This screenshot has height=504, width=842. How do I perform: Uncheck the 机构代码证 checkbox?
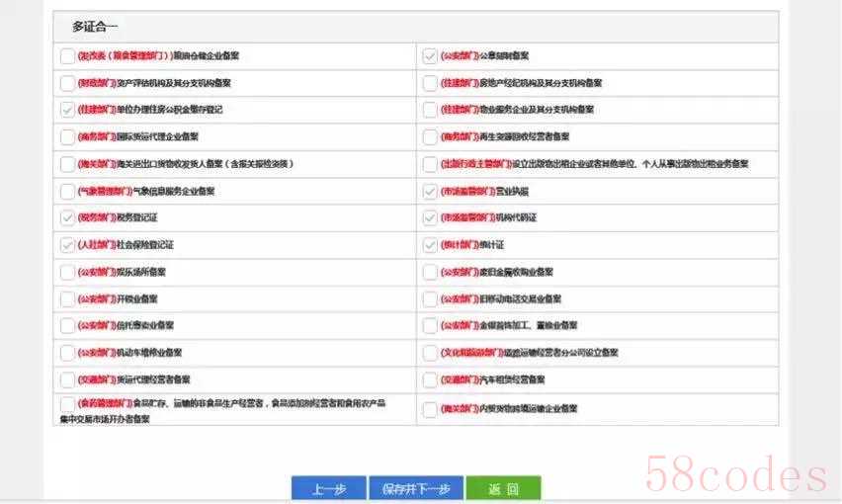pos(430,217)
